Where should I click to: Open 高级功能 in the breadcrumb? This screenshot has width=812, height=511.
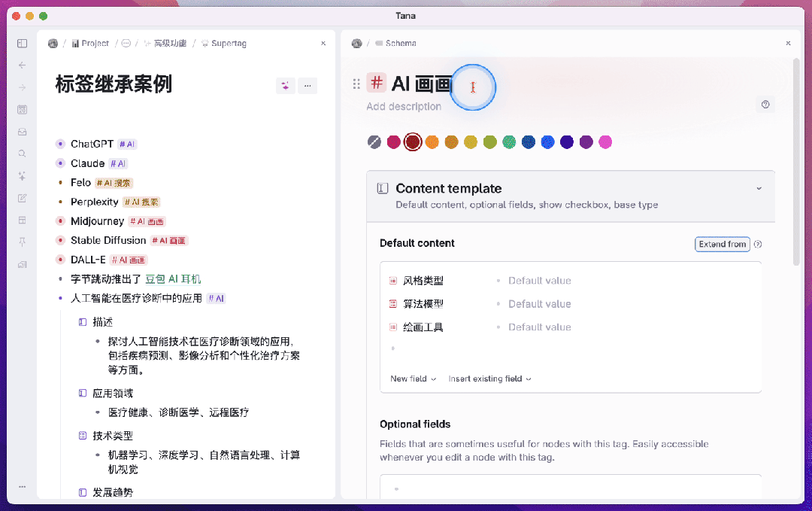click(x=165, y=44)
